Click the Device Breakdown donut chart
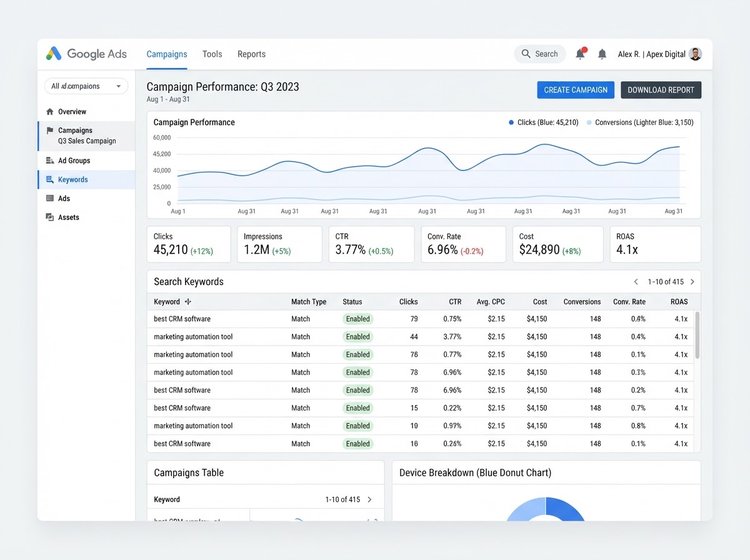This screenshot has height=560, width=750. click(x=546, y=509)
